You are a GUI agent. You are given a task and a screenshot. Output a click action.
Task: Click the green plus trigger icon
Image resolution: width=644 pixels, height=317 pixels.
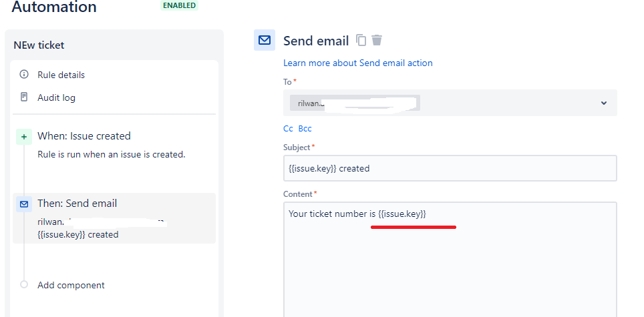coord(24,137)
